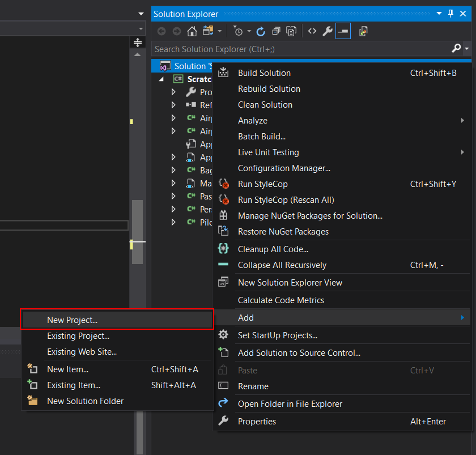The width and height of the screenshot is (476, 455).
Task: Choose Existing Project... menu item
Action: 118,335
